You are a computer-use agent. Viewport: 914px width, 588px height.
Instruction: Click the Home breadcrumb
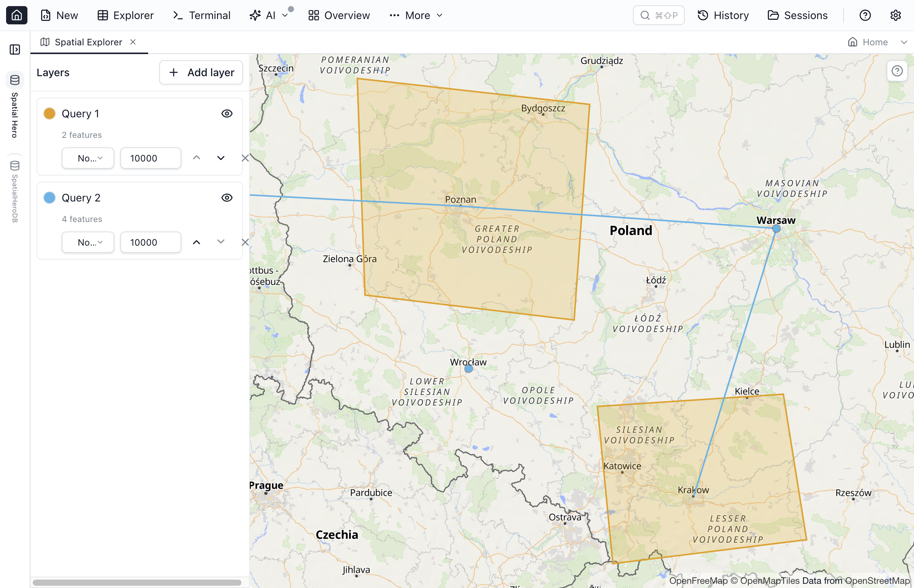pyautogui.click(x=868, y=42)
